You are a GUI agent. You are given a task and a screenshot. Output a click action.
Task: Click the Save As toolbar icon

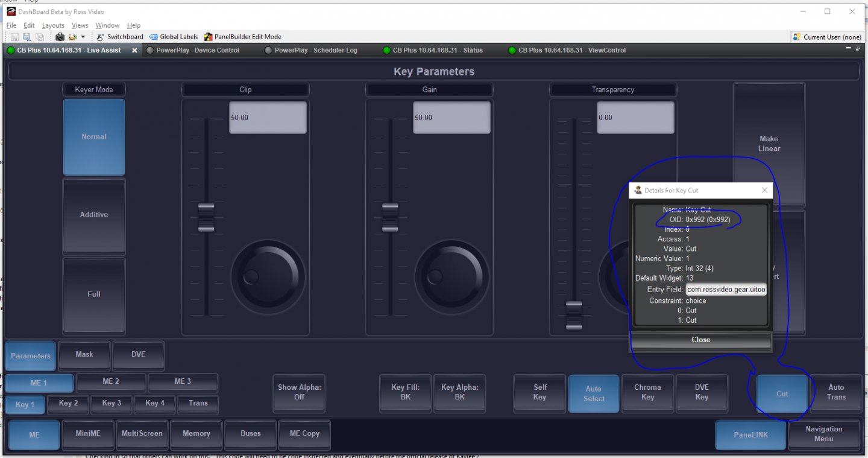point(27,37)
